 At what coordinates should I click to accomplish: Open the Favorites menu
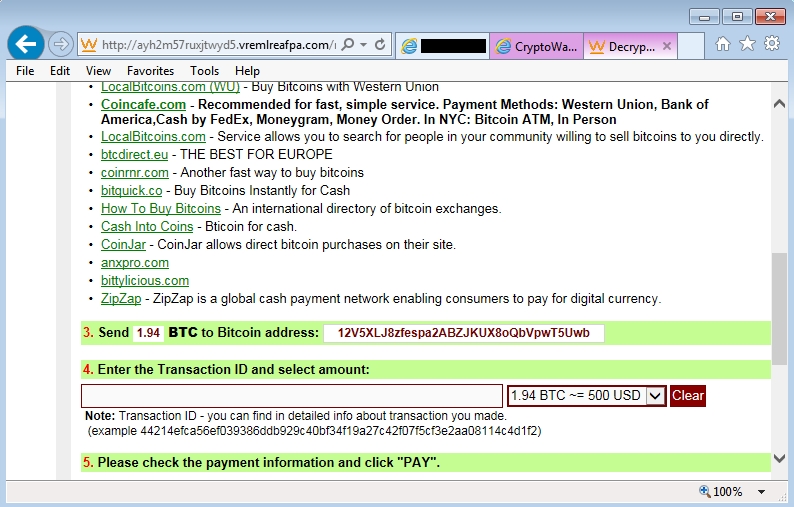(x=150, y=71)
